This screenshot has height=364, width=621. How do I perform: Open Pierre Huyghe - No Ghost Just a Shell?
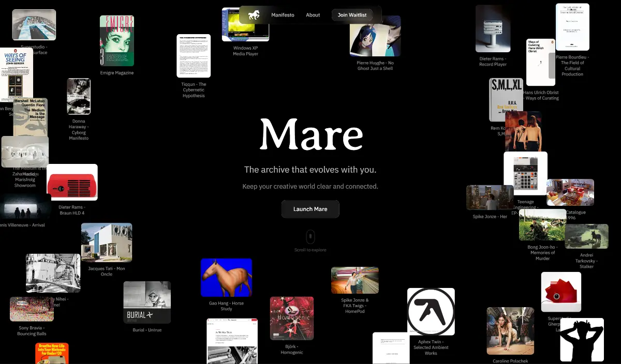375,36
